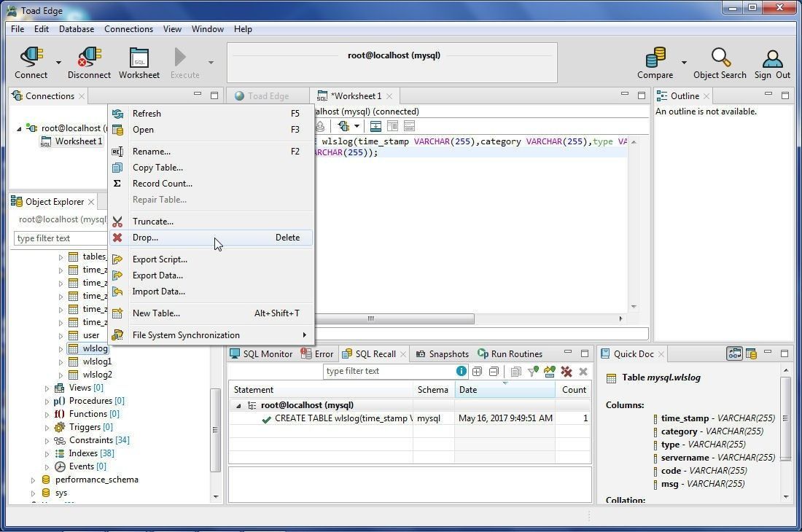Expand all entries in SQL Recall
The height and width of the screenshot is (532, 802).
click(x=478, y=372)
